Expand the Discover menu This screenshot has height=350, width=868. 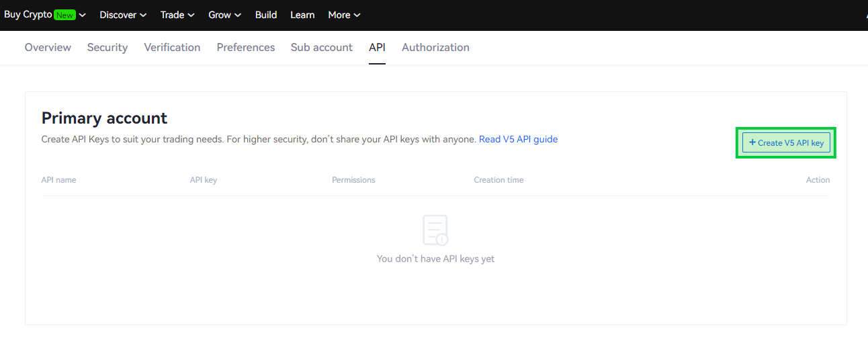123,15
